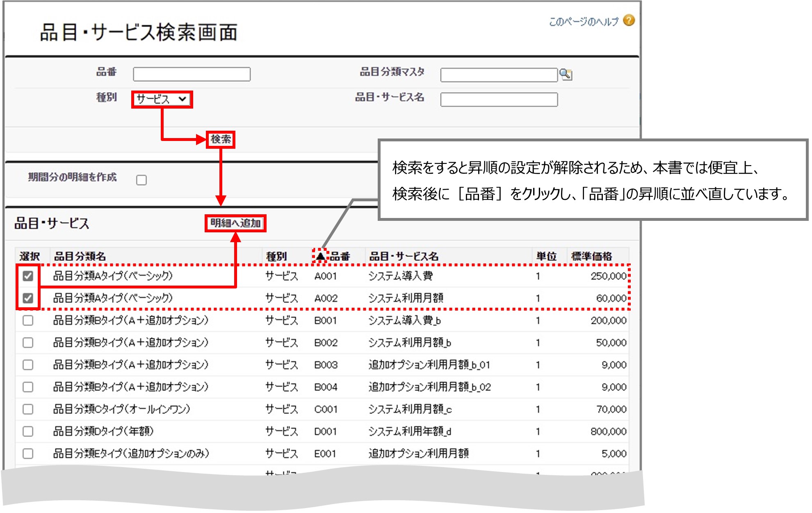Sort by the 品目分類名 column header
This screenshot has height=513, width=812.
[x=80, y=256]
